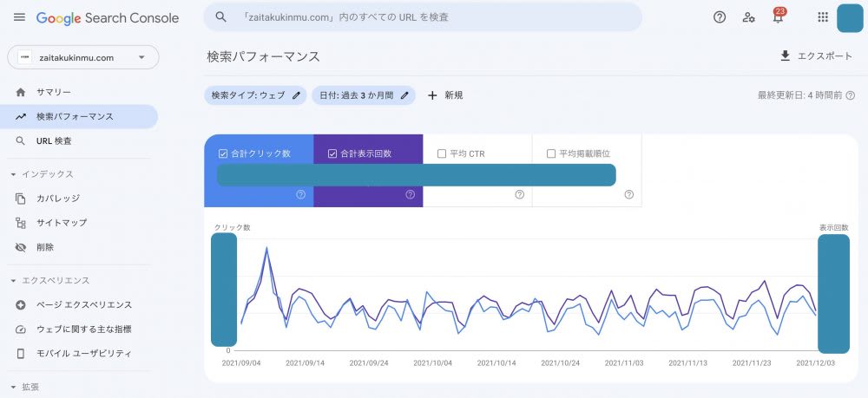This screenshot has height=398, width=868.
Task: Select 検索パフォーマンス in sidebar
Action: pyautogui.click(x=79, y=117)
